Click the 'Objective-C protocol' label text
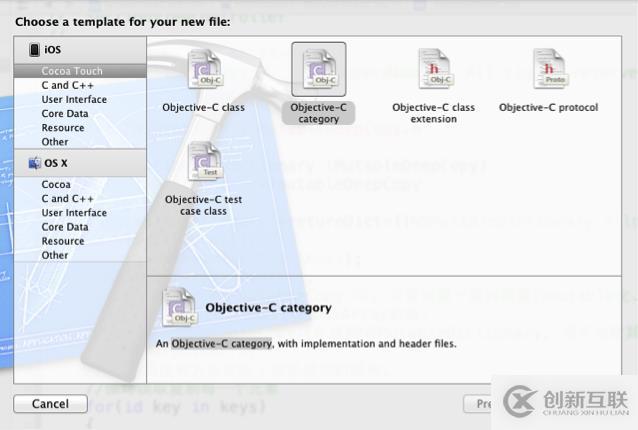638x430 pixels. click(x=548, y=107)
